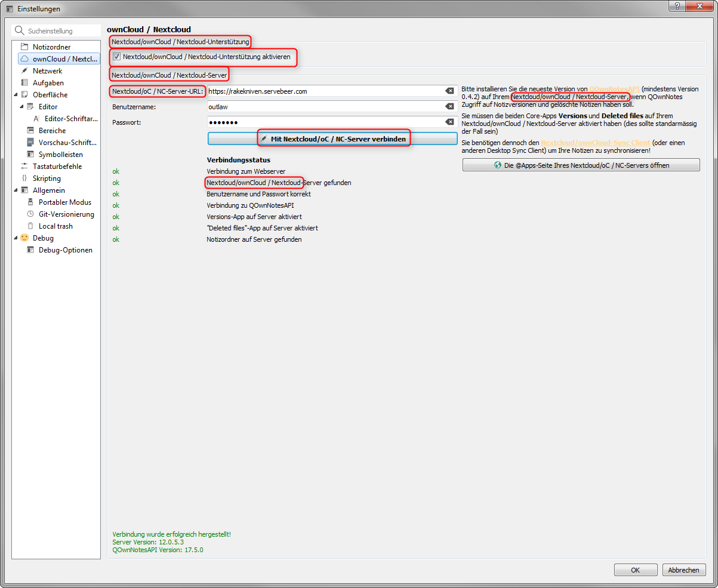Click the magnifier icon in the settings search
718x588 pixels.
20,30
